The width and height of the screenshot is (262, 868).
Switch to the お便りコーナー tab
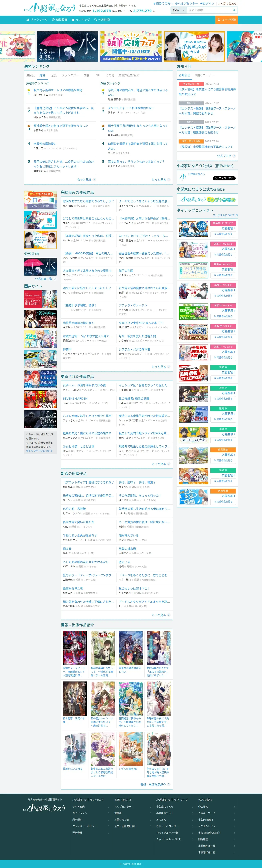[204, 75]
